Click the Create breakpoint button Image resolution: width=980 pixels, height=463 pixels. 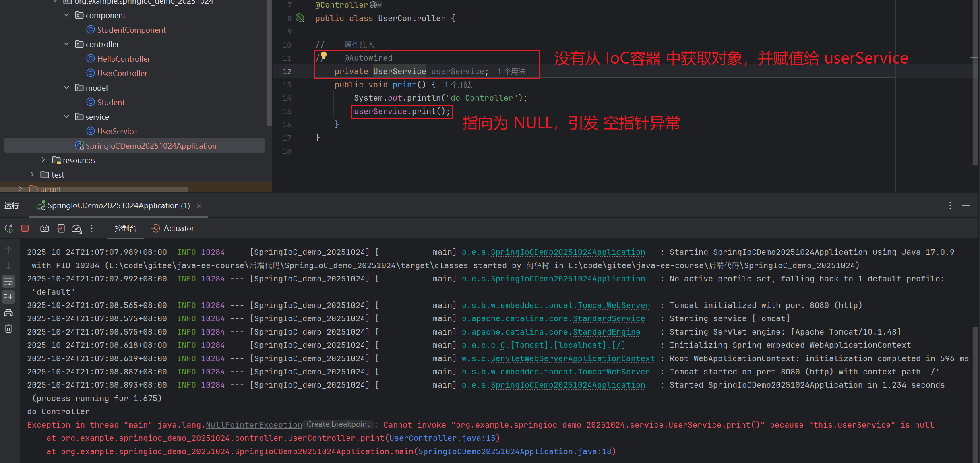tap(338, 424)
